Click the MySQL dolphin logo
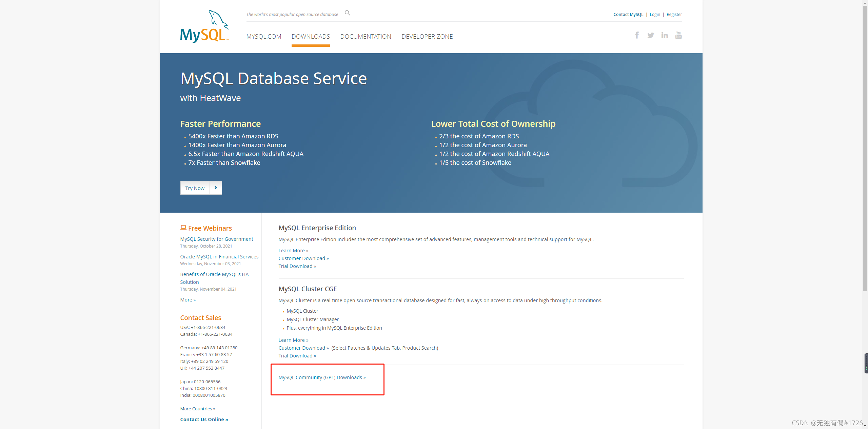The image size is (868, 429). point(204,26)
